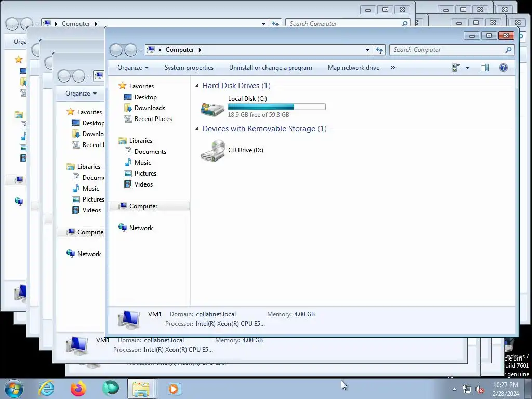Viewport: 532px width, 399px height.
Task: Click the Libraries icon in the front navigation pane
Action: point(122,140)
